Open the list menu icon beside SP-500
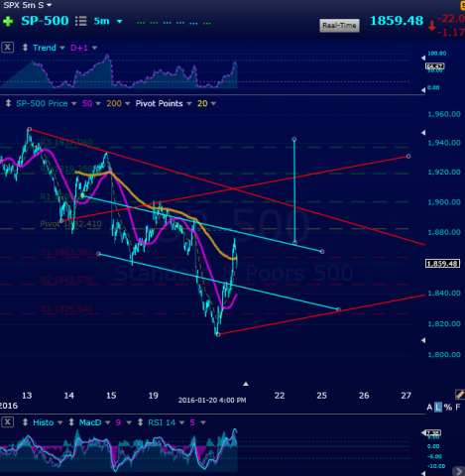The width and height of the screenshot is (465, 476). 81,21
